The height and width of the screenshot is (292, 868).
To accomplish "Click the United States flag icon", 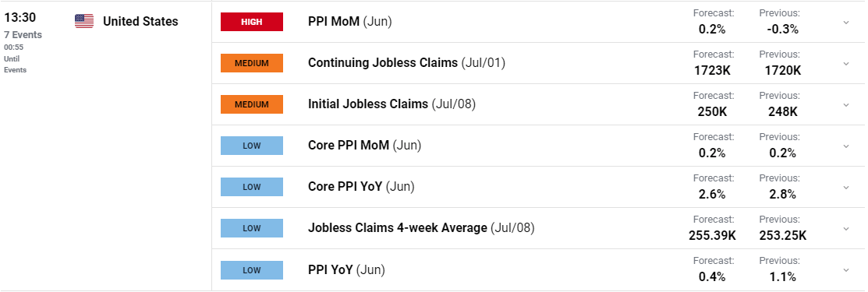I will point(84,22).
